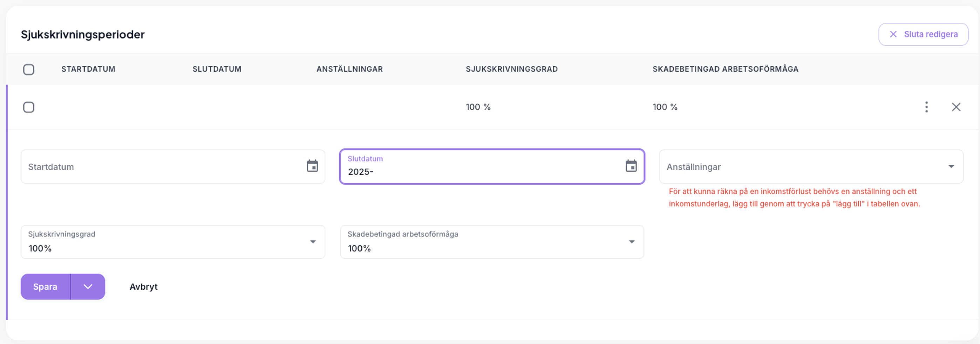980x344 pixels.
Task: Open the Sjukskrivningsgrad dropdown
Action: pos(173,242)
